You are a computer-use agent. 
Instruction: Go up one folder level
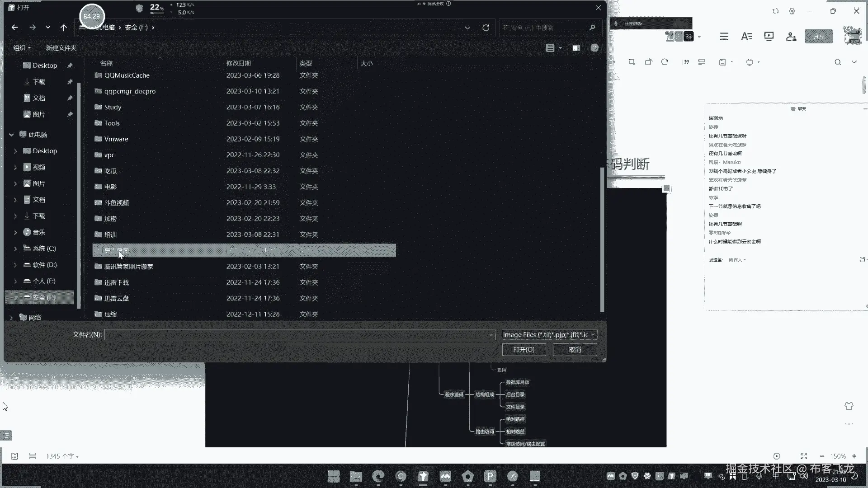pos(63,28)
